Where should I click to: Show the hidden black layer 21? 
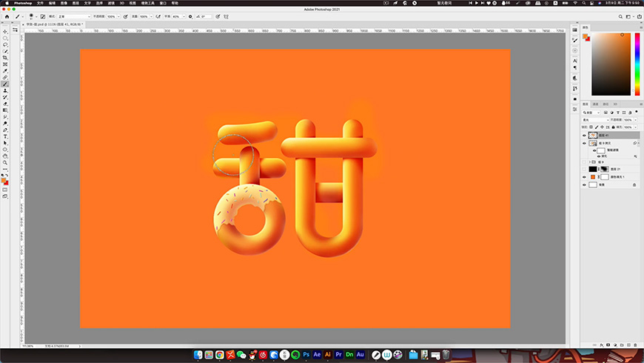584,169
